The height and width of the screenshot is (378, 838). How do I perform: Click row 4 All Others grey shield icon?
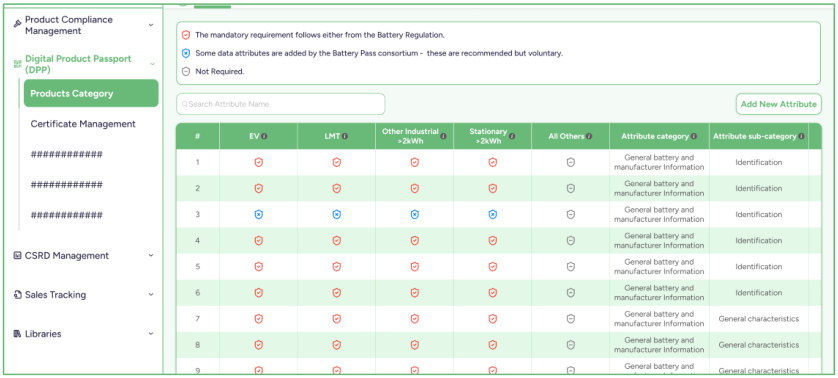570,241
